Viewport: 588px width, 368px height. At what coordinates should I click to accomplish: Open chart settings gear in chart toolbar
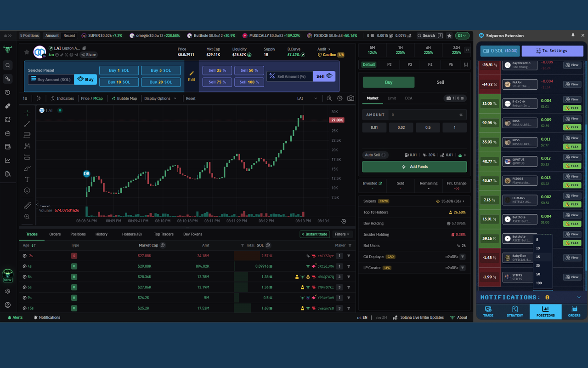(x=340, y=98)
